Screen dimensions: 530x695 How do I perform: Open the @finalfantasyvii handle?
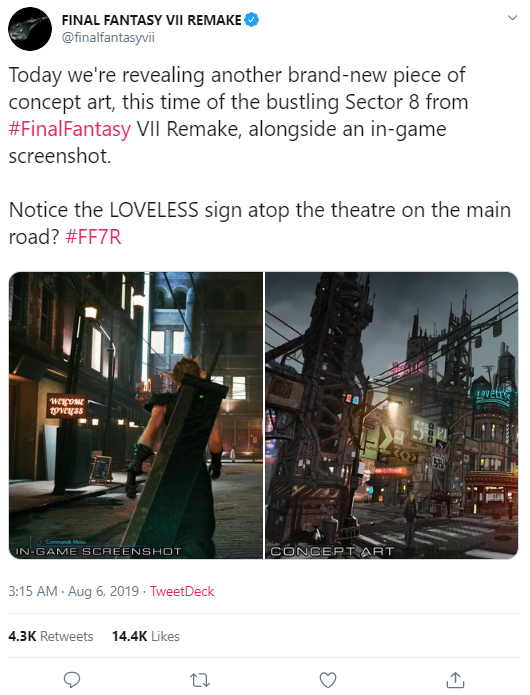click(x=108, y=38)
